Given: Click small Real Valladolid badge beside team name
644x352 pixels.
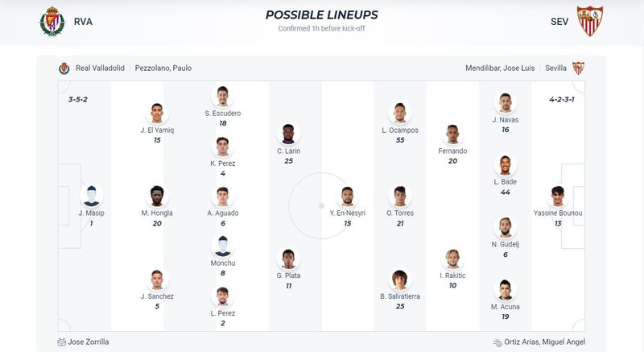Looking at the screenshot, I should (64, 68).
